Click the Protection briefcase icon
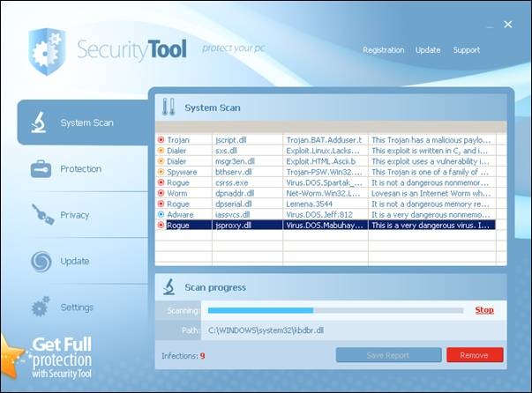 click(41, 168)
